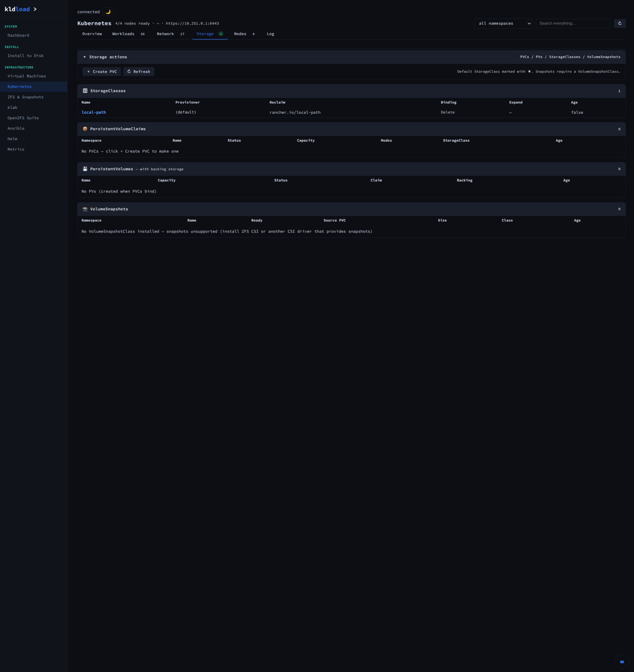Open ZFS & Snapshots sidebar item
The height and width of the screenshot is (672, 634).
pyautogui.click(x=34, y=97)
